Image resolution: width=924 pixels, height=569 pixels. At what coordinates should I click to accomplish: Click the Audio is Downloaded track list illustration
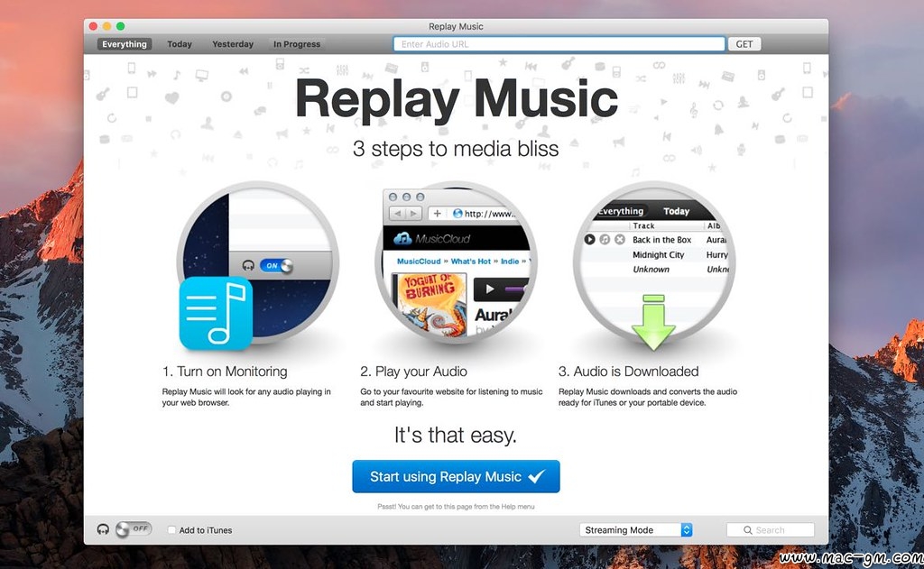point(653,263)
